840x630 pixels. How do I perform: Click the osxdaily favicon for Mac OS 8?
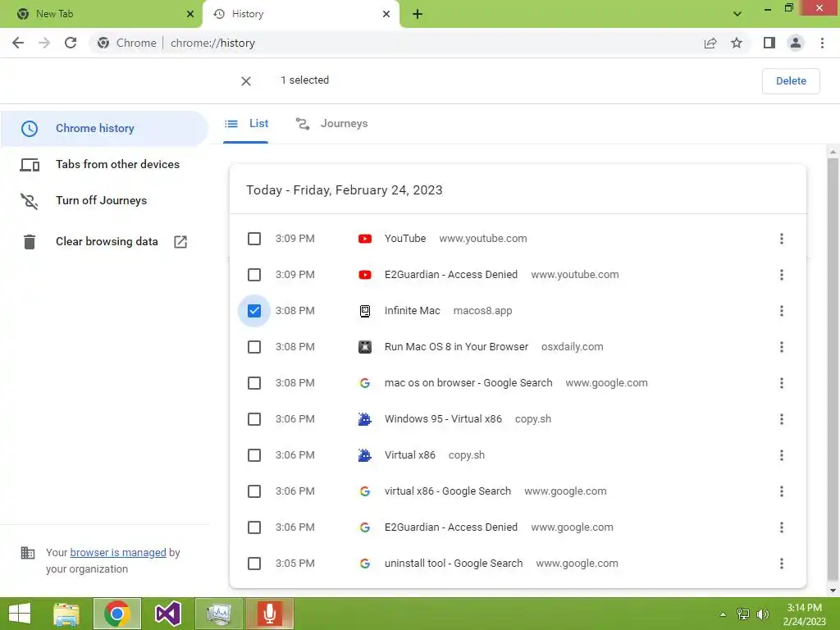pos(365,347)
